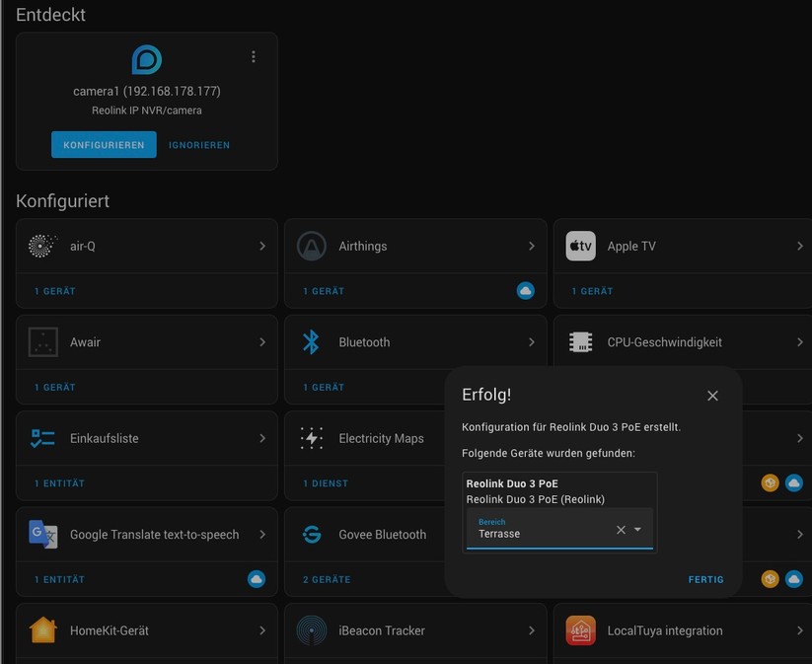This screenshot has height=664, width=812.
Task: Click the Reolink camera logo in Entdeckt card
Action: [146, 59]
